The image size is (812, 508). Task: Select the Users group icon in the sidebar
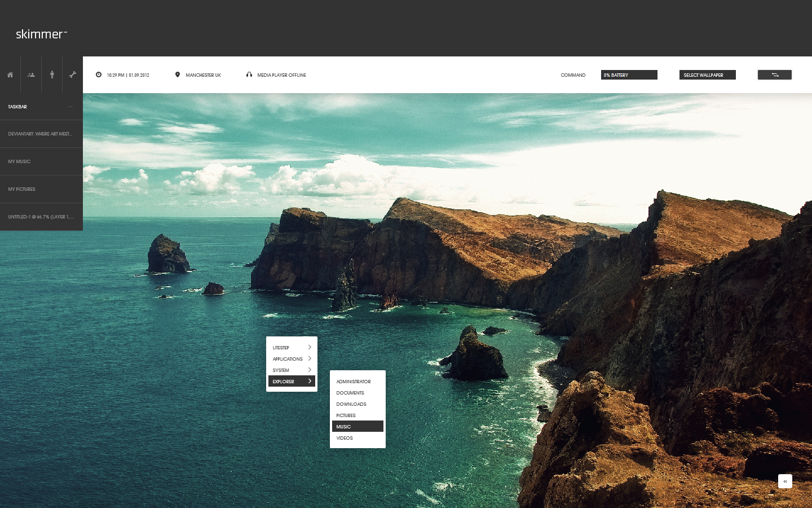click(x=30, y=74)
